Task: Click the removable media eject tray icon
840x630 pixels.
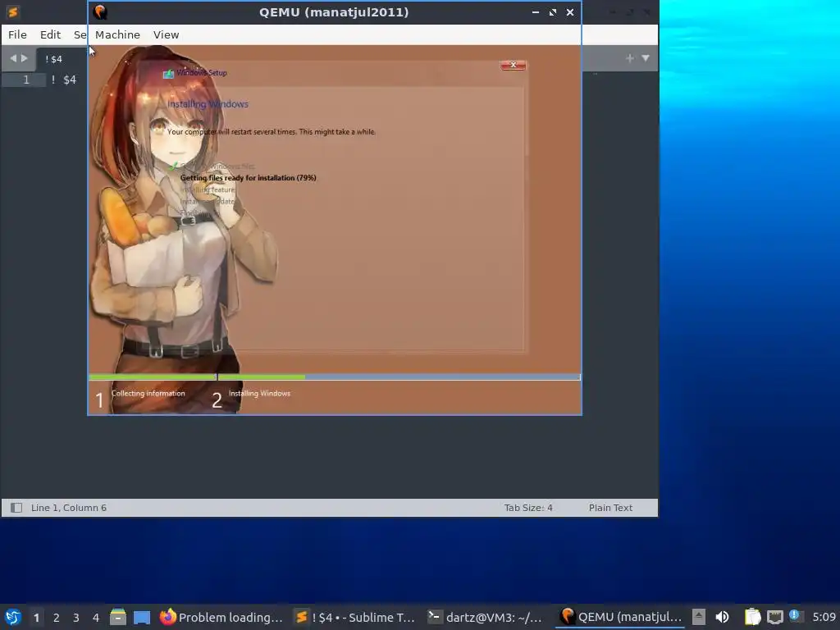Action: pyautogui.click(x=699, y=617)
